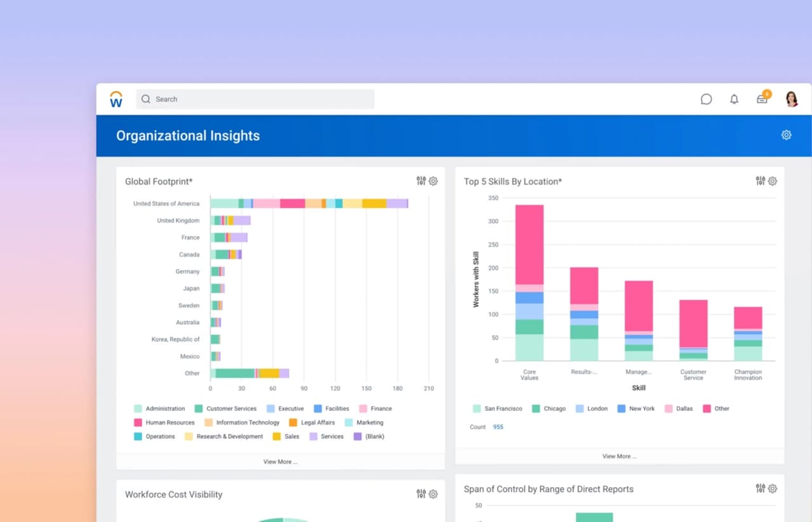Open gear settings in Workforce Cost Visibility card
The height and width of the screenshot is (522, 812).
click(x=433, y=494)
